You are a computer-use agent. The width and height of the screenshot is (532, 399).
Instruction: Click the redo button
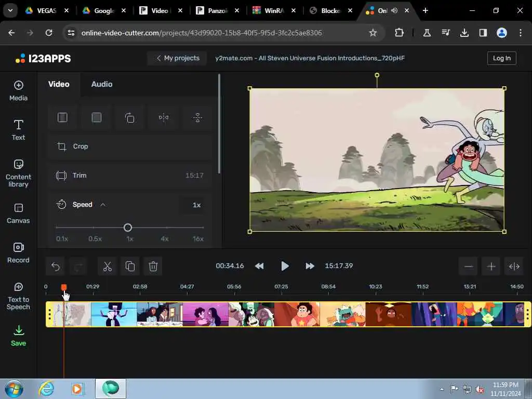tap(78, 267)
